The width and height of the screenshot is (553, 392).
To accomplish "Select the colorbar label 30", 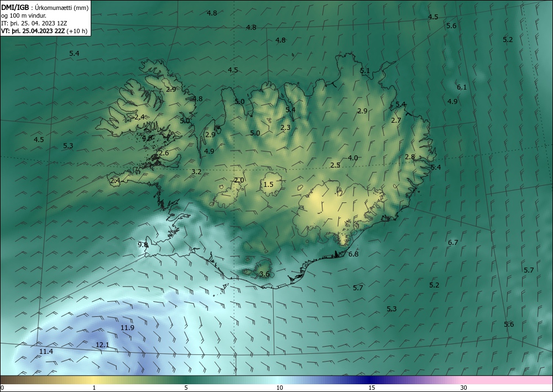I will 464,388.
